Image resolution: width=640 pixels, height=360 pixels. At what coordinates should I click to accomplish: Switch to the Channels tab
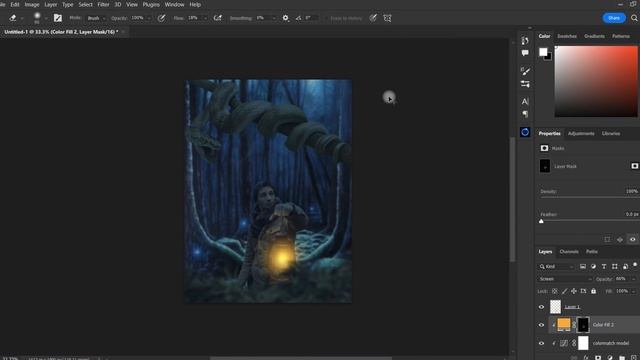[569, 251]
